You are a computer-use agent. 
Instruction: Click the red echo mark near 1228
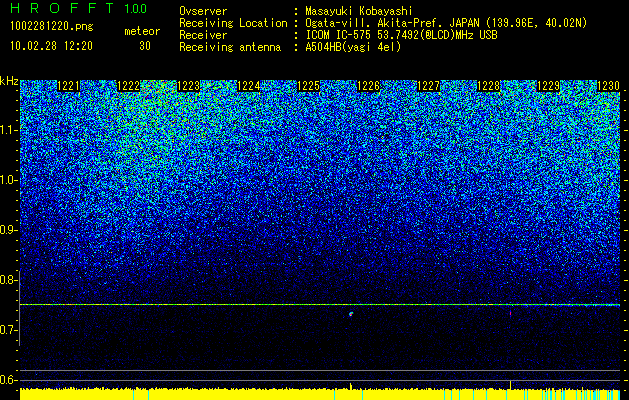[x=510, y=313]
